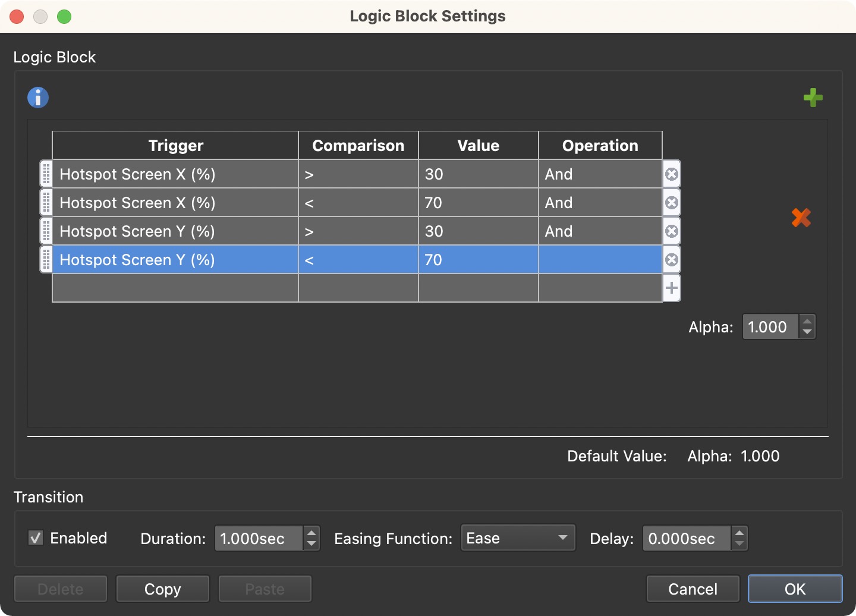Remove the 'Hotspot Screen X (%) < 70' condition
This screenshot has width=856, height=616.
tap(671, 202)
